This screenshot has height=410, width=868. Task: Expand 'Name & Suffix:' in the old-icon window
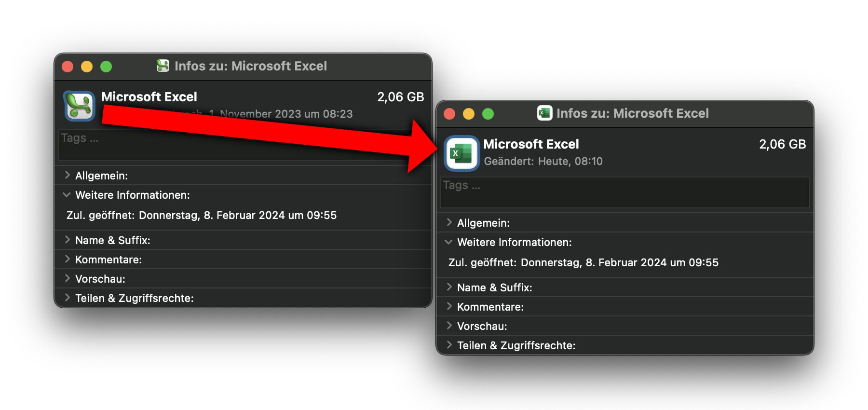[x=68, y=240]
